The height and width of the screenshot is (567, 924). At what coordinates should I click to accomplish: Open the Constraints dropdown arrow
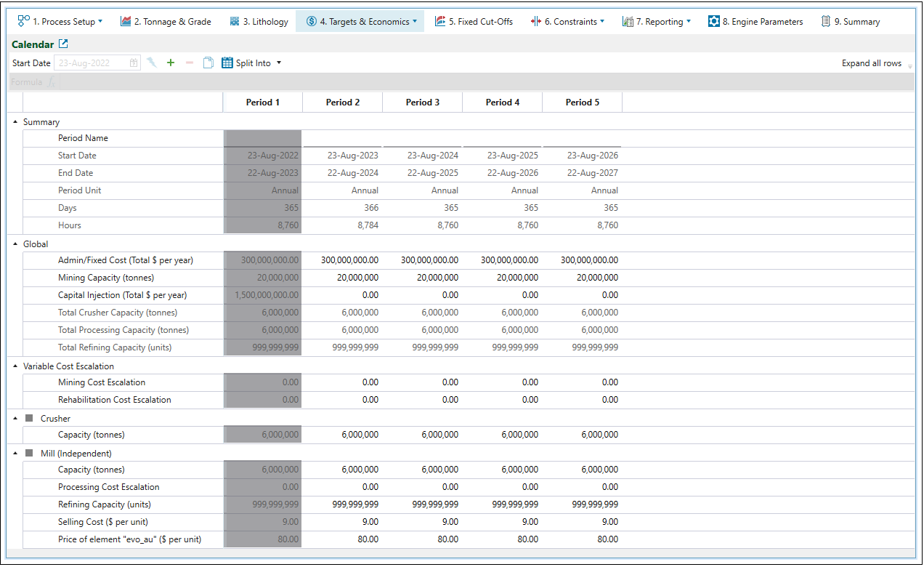[602, 22]
